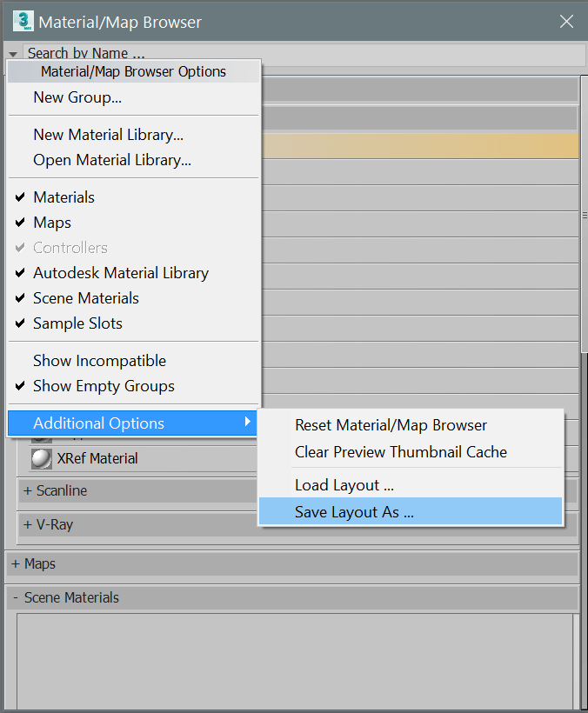Close the Material/Map Browser window
588x713 pixels.
point(566,22)
